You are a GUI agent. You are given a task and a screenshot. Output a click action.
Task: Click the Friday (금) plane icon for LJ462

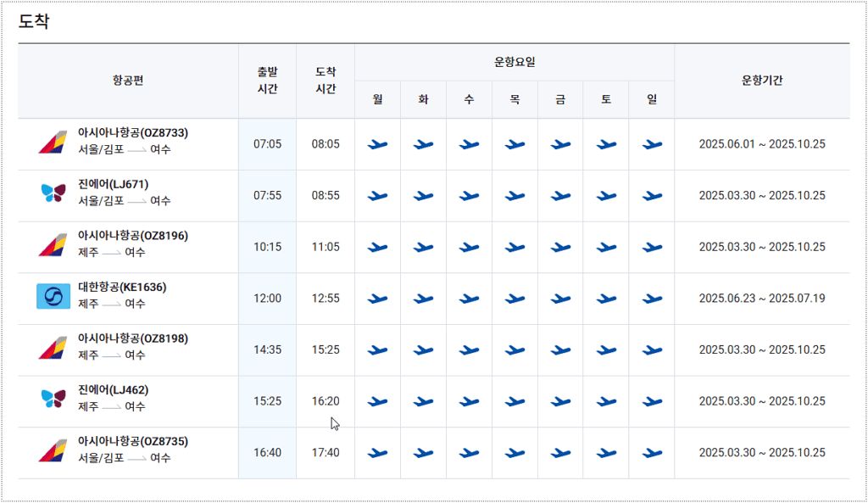[560, 402]
